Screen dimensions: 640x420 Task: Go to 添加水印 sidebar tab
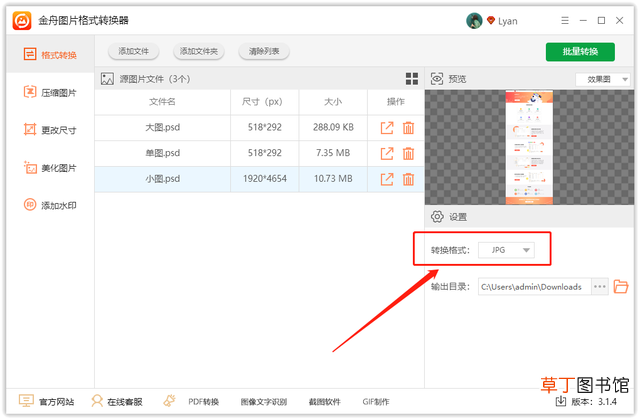point(50,205)
